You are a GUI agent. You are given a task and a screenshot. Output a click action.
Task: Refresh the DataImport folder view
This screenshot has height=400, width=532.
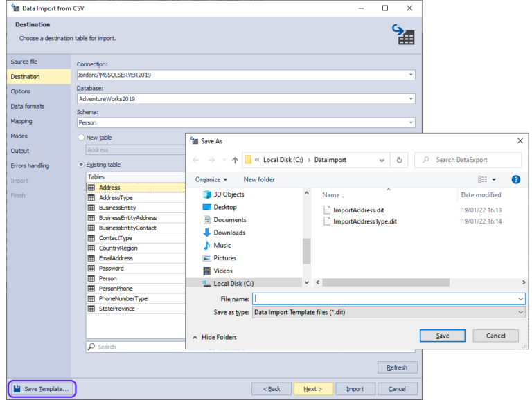[x=399, y=160]
